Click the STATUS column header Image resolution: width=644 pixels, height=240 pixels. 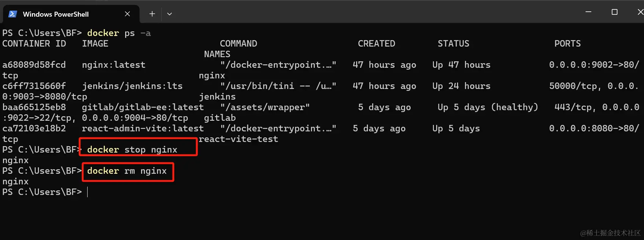454,44
